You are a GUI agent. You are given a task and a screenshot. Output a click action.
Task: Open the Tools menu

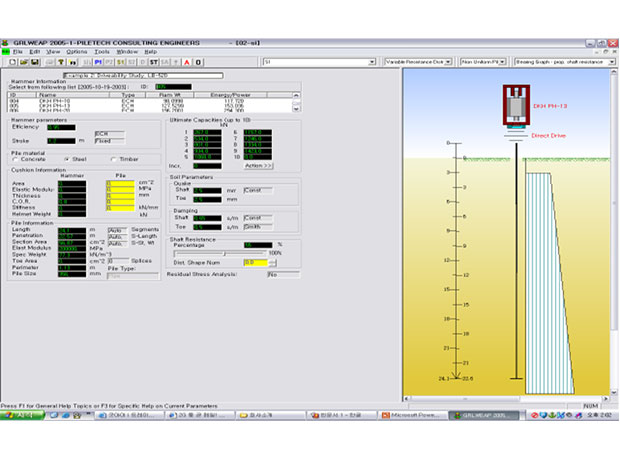(102, 52)
